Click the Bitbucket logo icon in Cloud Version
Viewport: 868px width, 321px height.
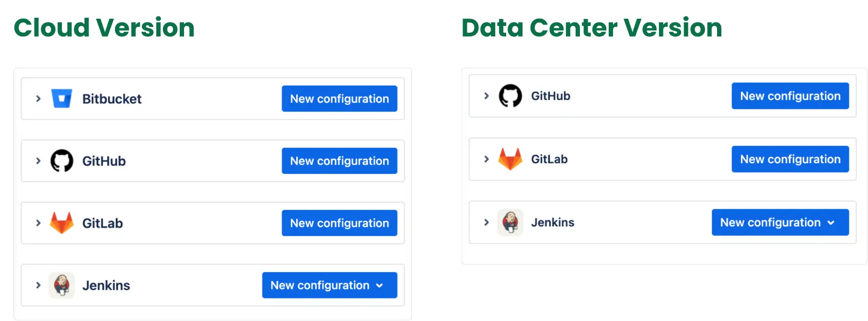[62, 98]
